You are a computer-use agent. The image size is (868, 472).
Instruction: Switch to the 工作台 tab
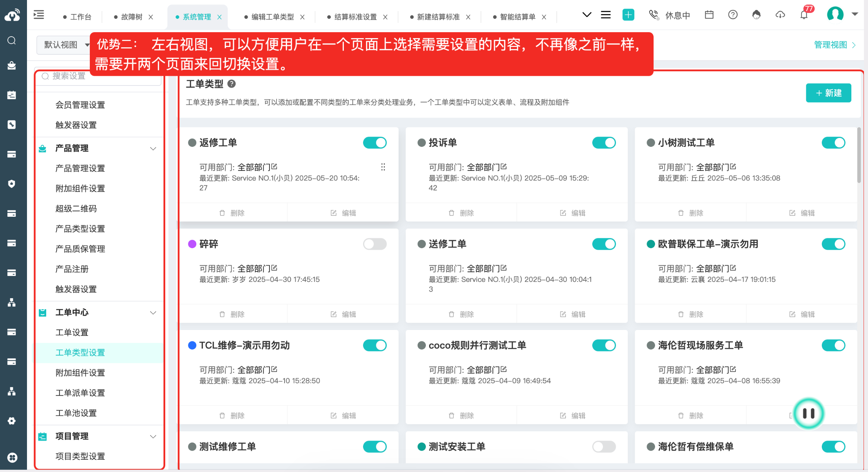pyautogui.click(x=77, y=17)
